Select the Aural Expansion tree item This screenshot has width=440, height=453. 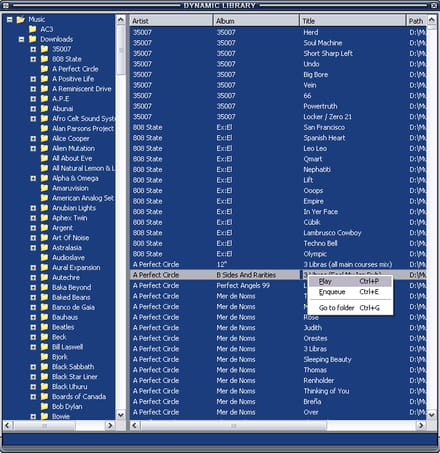tap(76, 268)
